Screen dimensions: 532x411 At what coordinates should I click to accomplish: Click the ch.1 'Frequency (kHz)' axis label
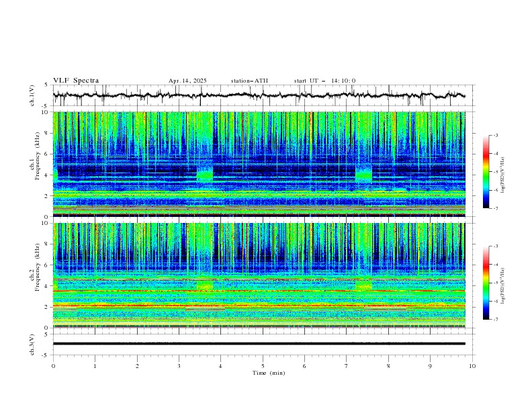(x=38, y=154)
